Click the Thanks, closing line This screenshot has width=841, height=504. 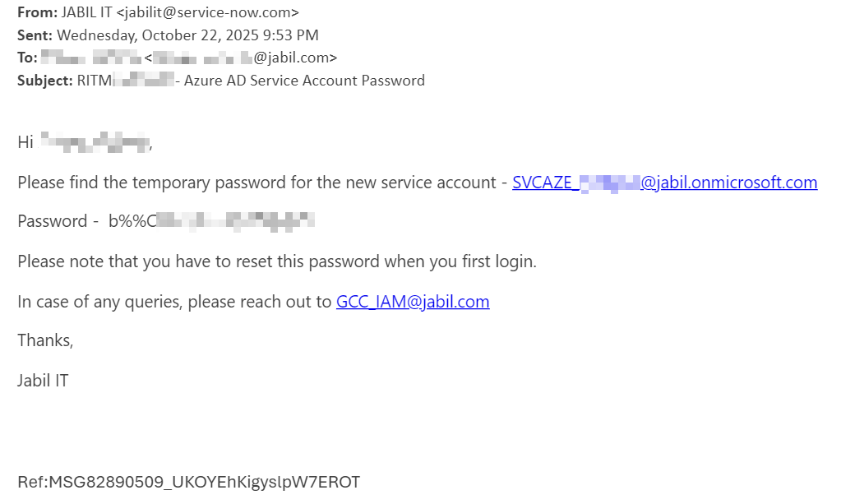pos(45,340)
